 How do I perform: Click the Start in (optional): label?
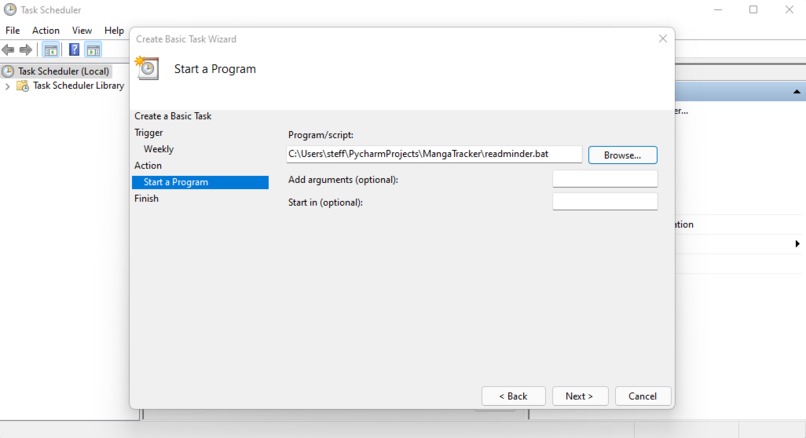(325, 203)
